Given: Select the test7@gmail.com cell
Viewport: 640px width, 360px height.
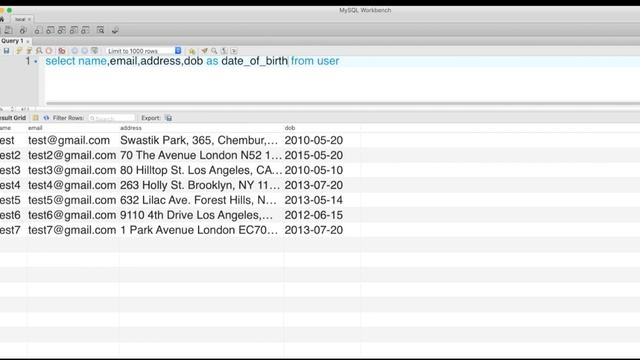Looking at the screenshot, I should 73,230.
